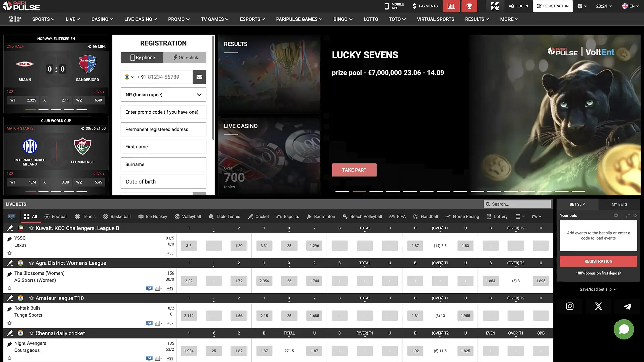The height and width of the screenshot is (362, 644).
Task: Select the first banner carousel indicator
Action: [342, 191]
